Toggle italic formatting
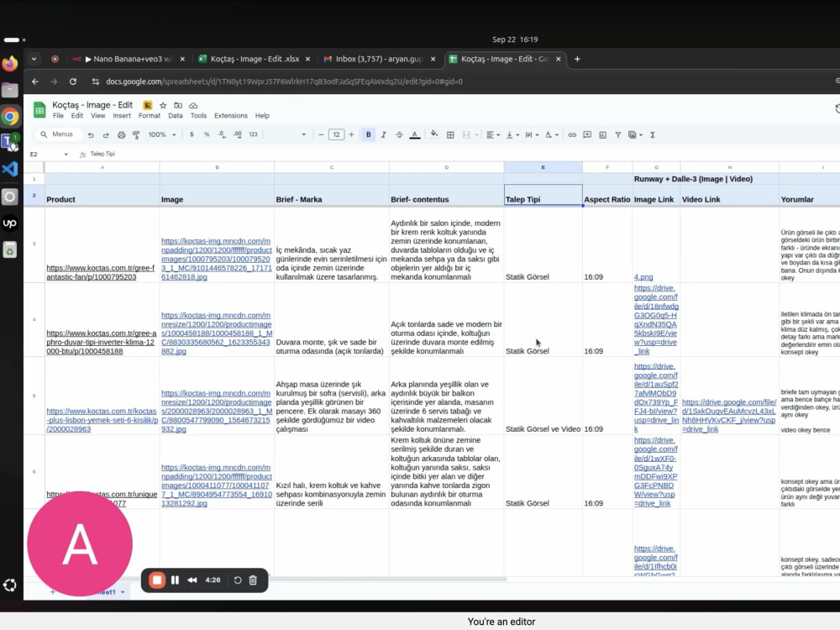 click(384, 134)
